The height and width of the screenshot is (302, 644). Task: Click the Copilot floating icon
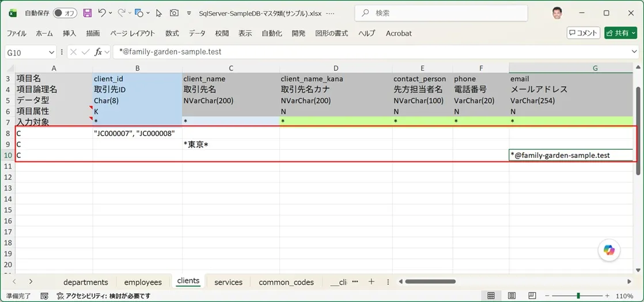coord(609,250)
